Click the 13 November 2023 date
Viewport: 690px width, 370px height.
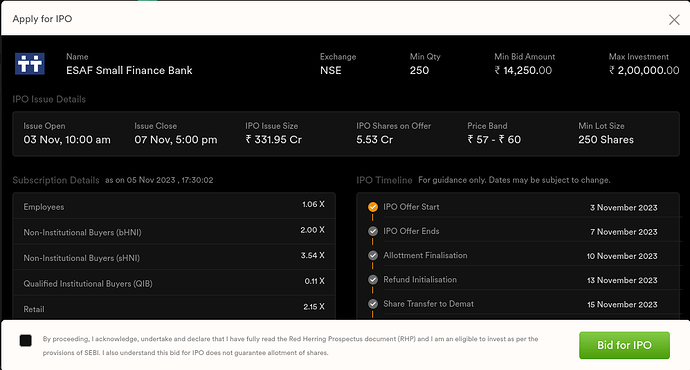(x=622, y=280)
